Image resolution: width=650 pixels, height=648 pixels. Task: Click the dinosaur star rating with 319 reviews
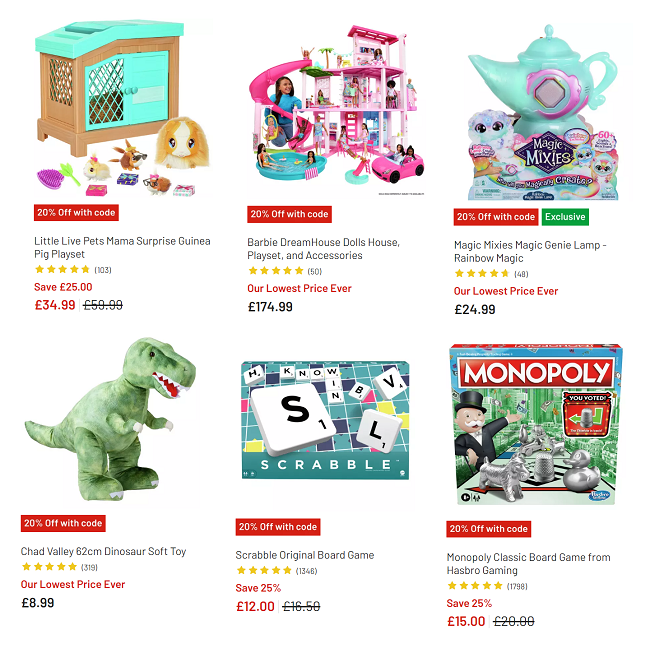(59, 567)
